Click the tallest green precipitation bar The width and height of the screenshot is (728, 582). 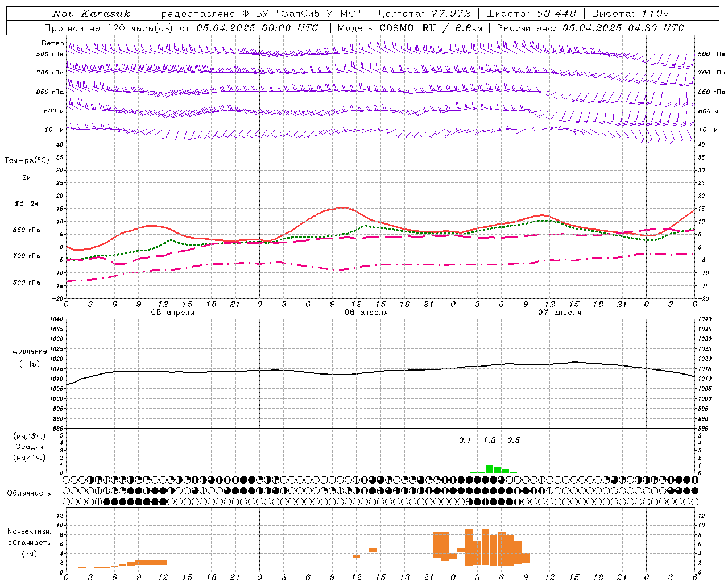[489, 469]
